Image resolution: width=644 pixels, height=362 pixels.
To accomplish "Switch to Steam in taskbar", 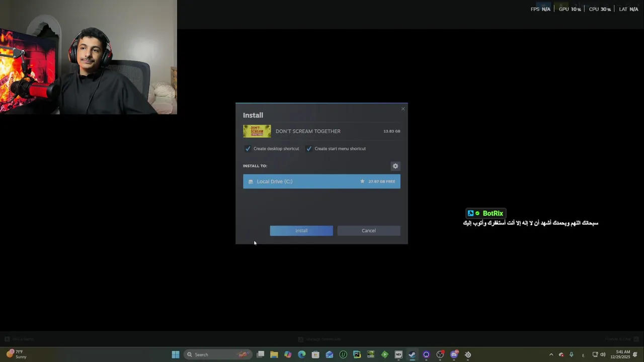I will point(413,354).
